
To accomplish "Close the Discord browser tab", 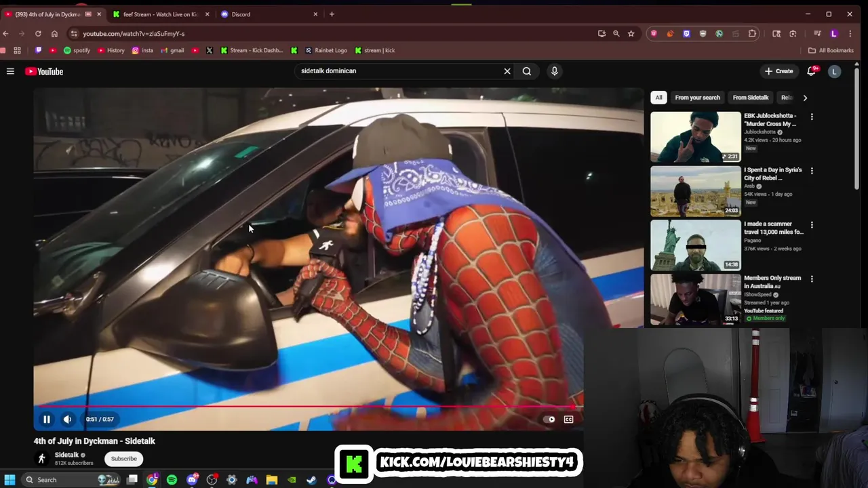I will pyautogui.click(x=315, y=14).
